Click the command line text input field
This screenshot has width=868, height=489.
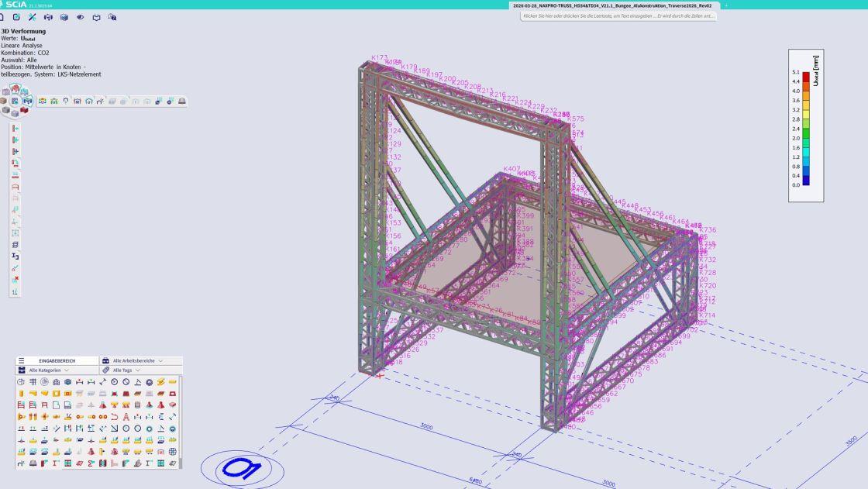[618, 16]
